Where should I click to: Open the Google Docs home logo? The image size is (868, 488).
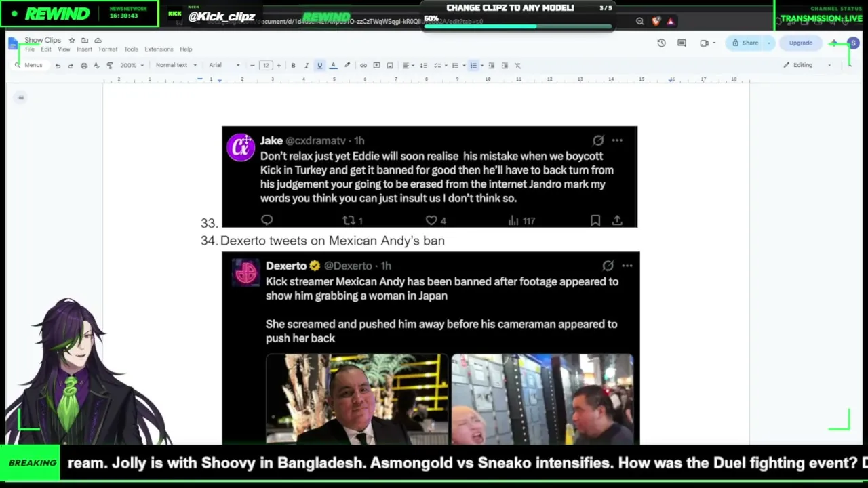click(13, 44)
